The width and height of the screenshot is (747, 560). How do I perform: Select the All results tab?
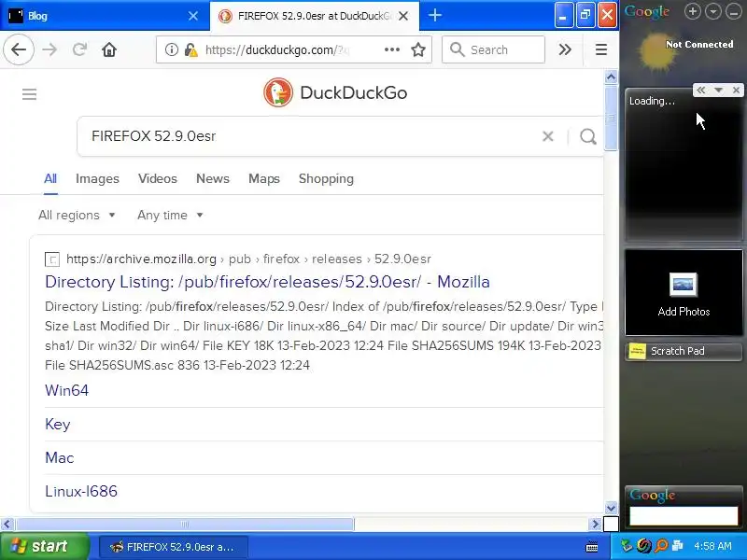[x=50, y=178]
